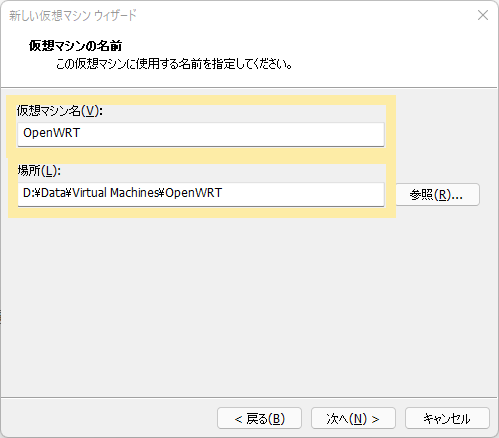This screenshot has height=438, width=499.
Task: Click "Data" segment in the location path
Action: (x=53, y=193)
